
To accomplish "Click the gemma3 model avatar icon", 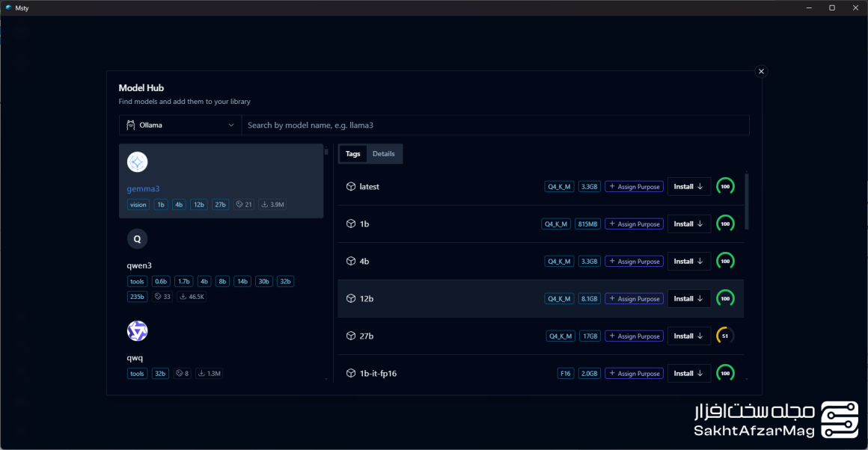I will pyautogui.click(x=137, y=162).
